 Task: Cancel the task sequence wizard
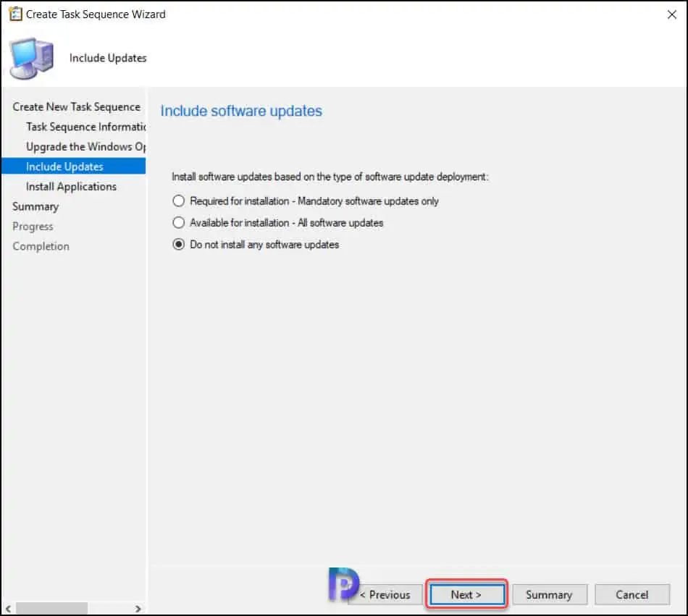[x=632, y=594]
